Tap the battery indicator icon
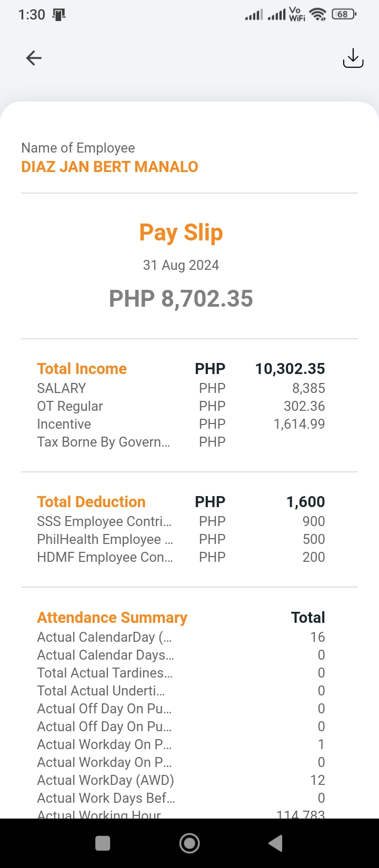The height and width of the screenshot is (868, 379). click(344, 15)
